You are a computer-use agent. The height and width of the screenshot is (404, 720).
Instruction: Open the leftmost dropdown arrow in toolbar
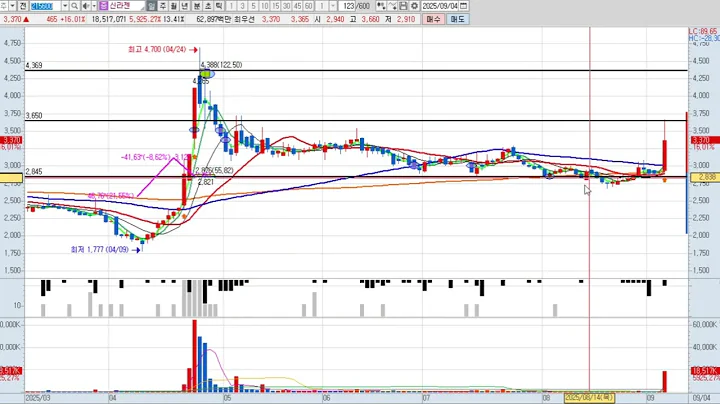13,6
